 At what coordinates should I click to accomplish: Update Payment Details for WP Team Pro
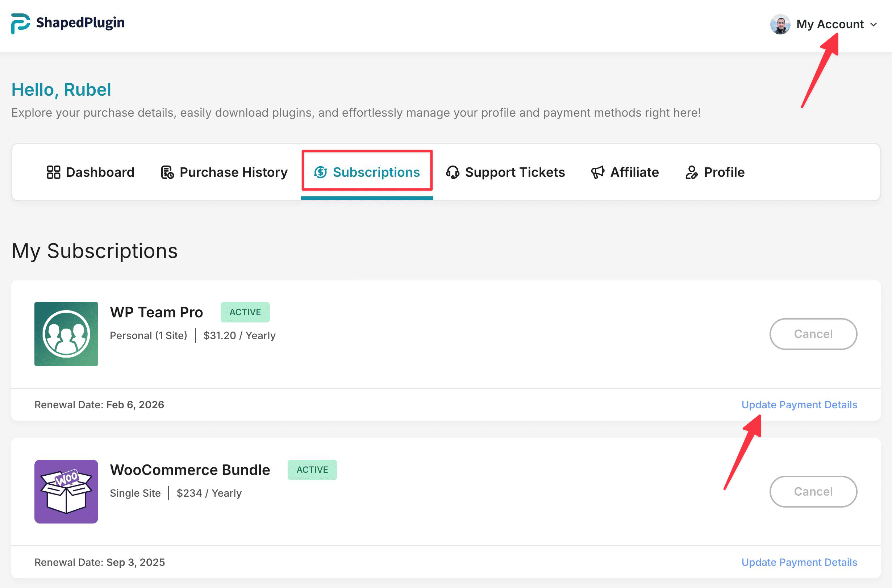point(799,405)
